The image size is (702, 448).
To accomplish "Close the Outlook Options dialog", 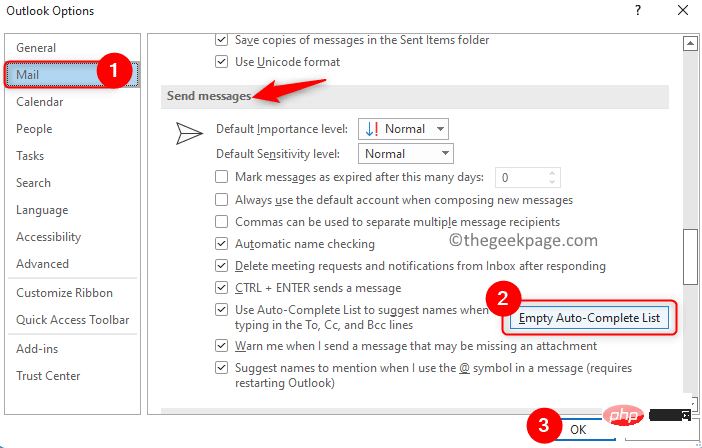I will [683, 10].
